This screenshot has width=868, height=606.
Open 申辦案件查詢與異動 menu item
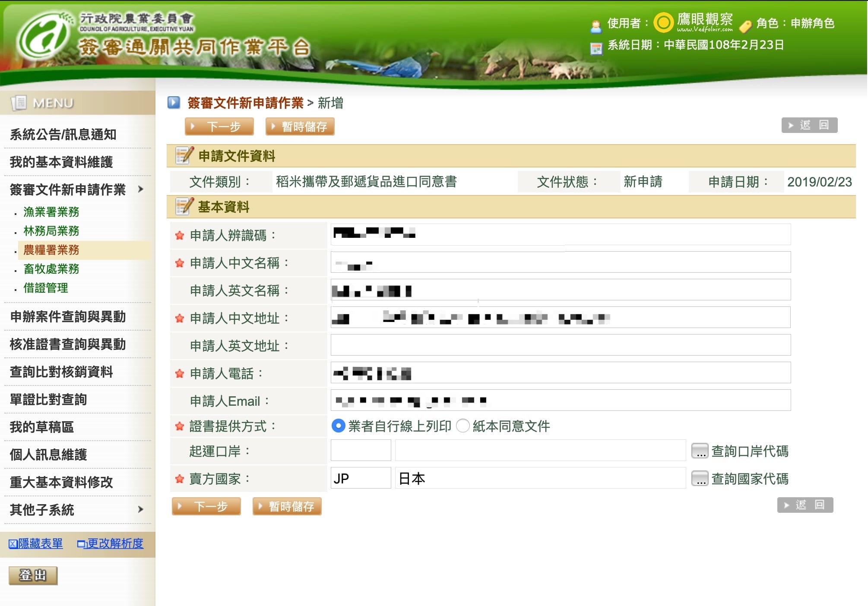point(68,316)
